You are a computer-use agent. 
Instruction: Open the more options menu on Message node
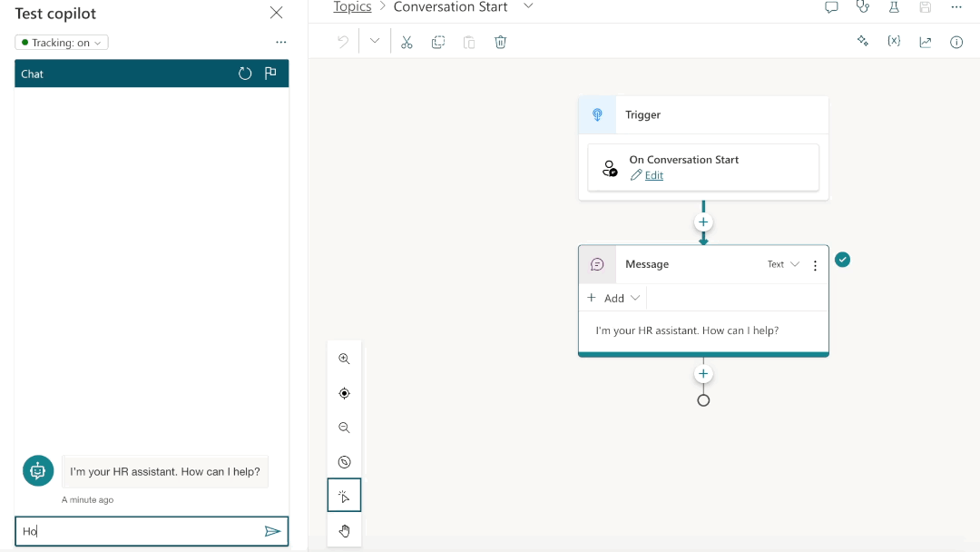[815, 264]
